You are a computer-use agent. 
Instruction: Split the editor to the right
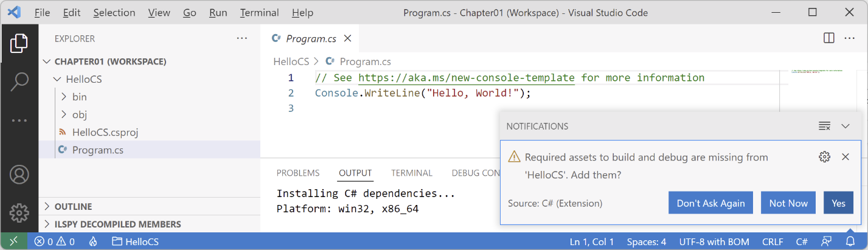pyautogui.click(x=828, y=38)
